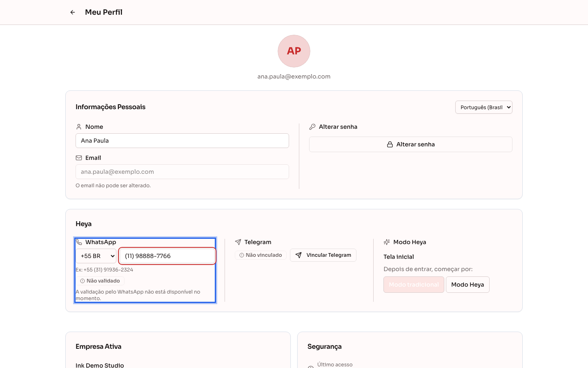
Task: Click the Ink Demo Studio company name
Action: pos(100,365)
